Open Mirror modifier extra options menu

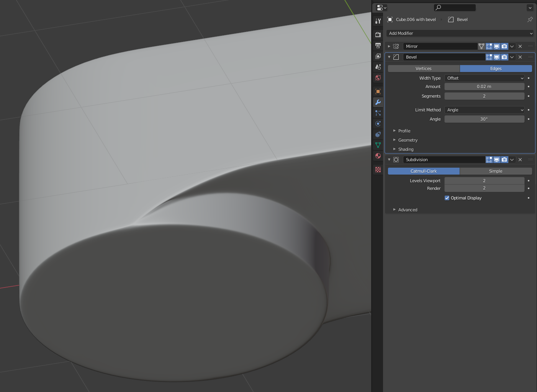click(512, 46)
